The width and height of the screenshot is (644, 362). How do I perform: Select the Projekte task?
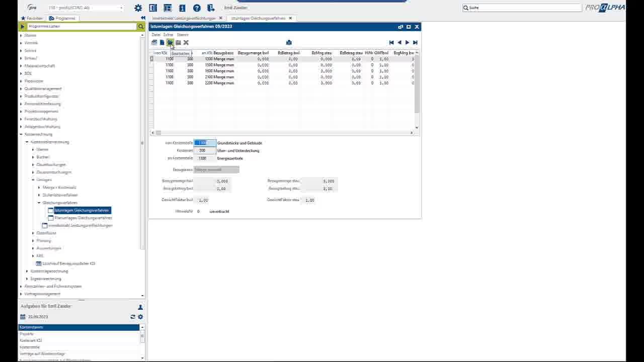(79, 334)
